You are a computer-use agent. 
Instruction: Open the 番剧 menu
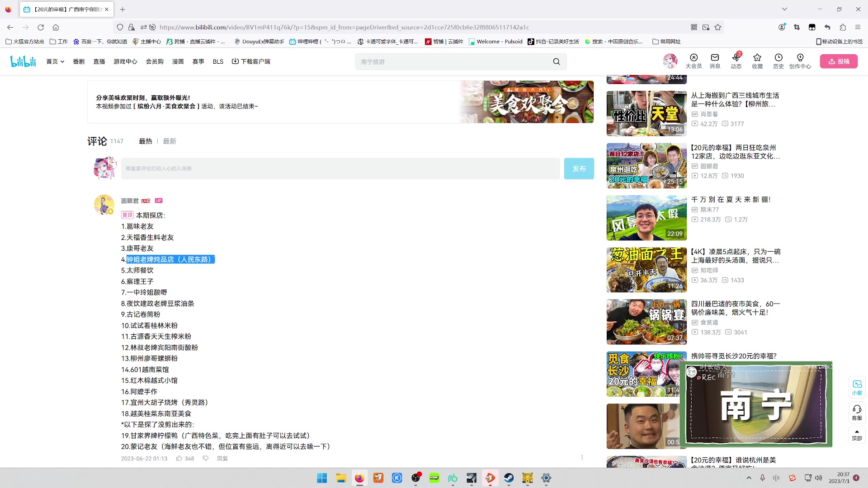point(79,61)
